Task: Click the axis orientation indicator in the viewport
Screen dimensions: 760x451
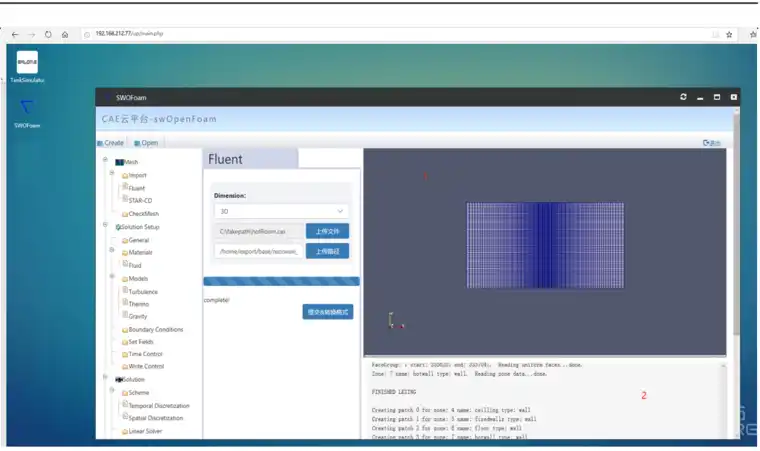Action: click(x=396, y=321)
